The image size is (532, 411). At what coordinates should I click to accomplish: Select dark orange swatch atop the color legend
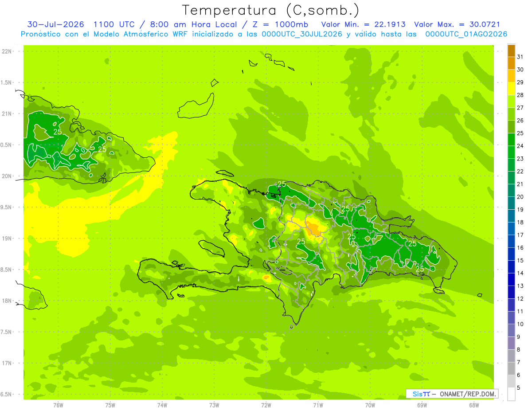(x=511, y=51)
